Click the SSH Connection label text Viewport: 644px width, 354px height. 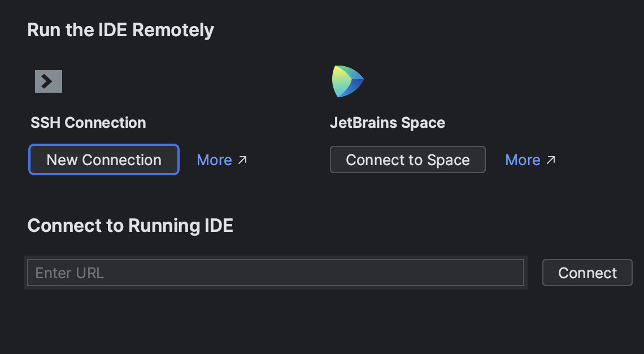88,122
